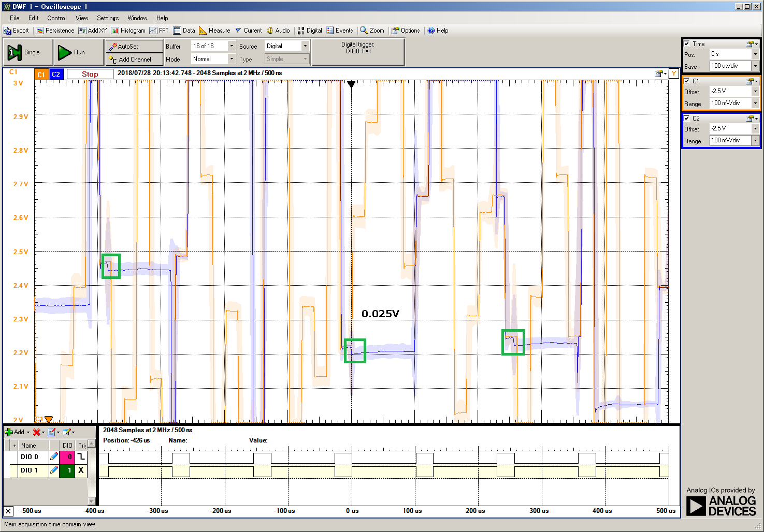Click the pink DIO 0 color swatch
Image resolution: width=764 pixels, height=532 pixels.
coord(67,457)
